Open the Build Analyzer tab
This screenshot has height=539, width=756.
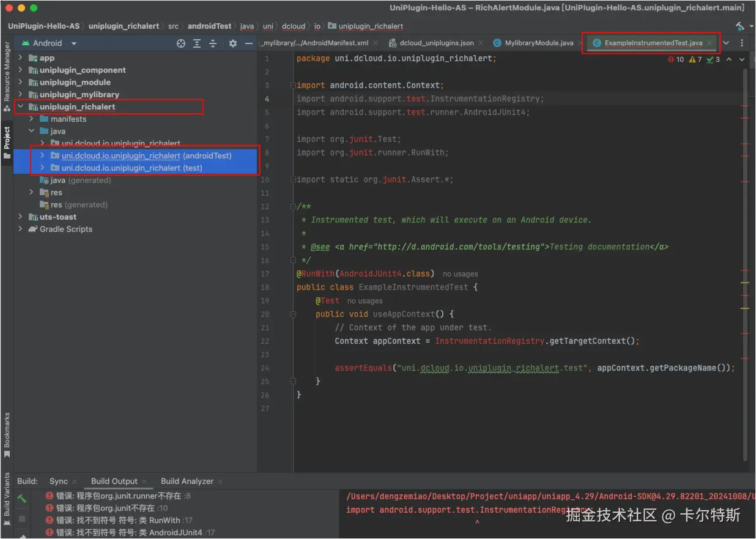click(187, 481)
